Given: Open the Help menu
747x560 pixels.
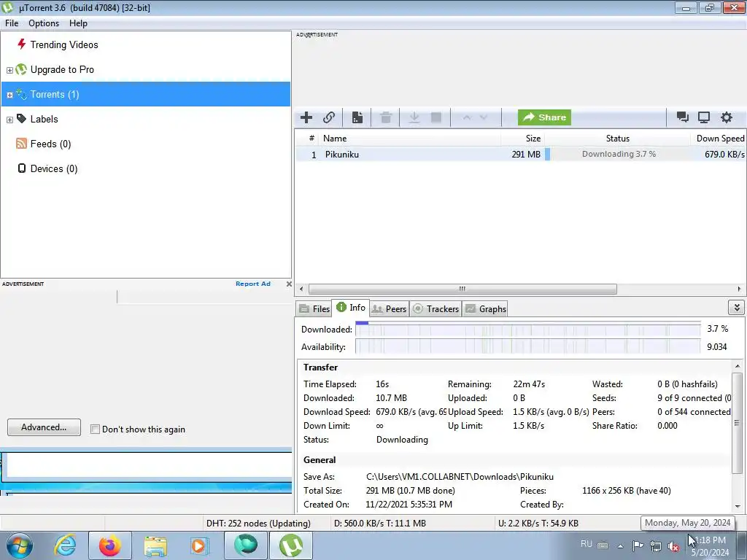Looking at the screenshot, I should (78, 23).
